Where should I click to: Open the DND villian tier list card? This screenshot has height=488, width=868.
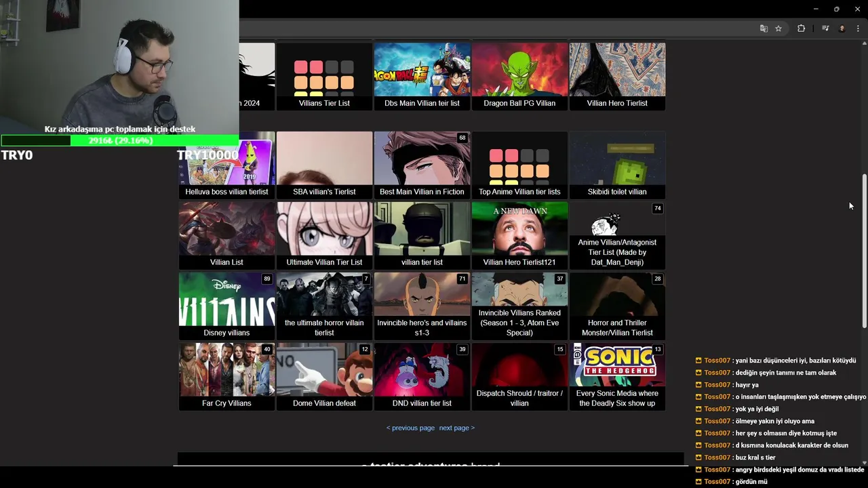(422, 377)
